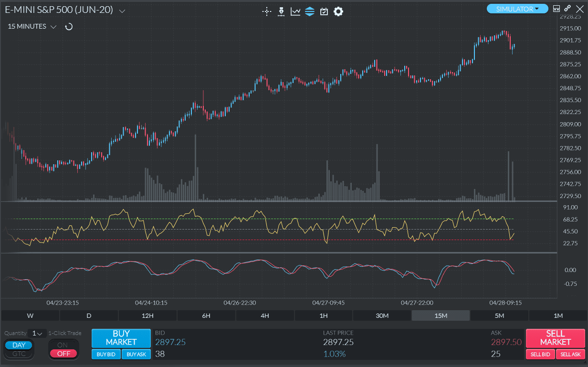Open the indicators panel (blue layers icon)

pyautogui.click(x=310, y=11)
